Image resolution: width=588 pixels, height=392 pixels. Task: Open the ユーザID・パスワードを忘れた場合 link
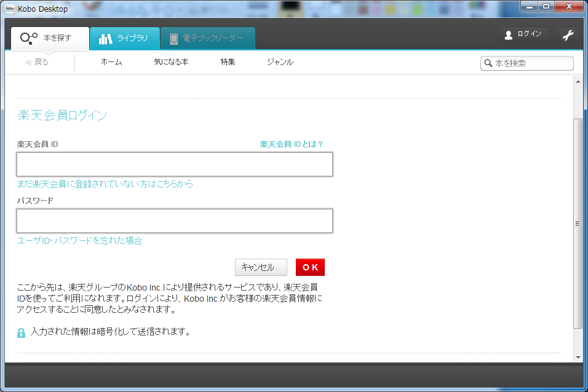79,241
